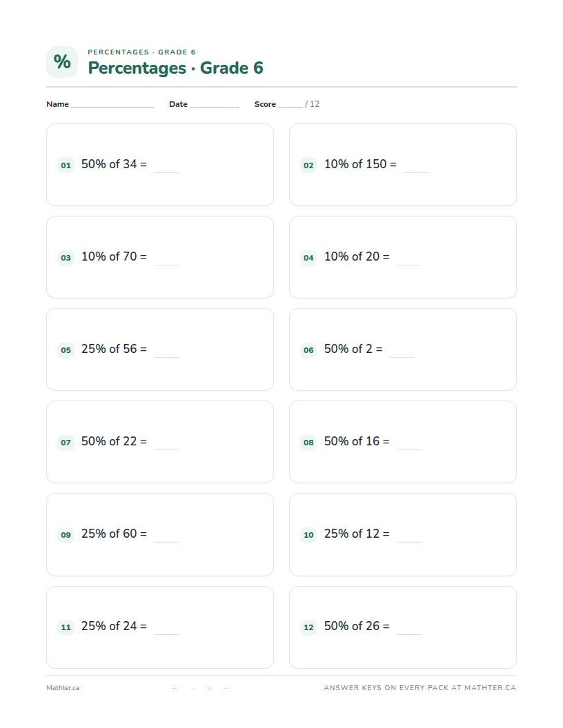Click the Percentages Grade 6 title
Image resolution: width=563 pixels, height=728 pixels.
[175, 68]
